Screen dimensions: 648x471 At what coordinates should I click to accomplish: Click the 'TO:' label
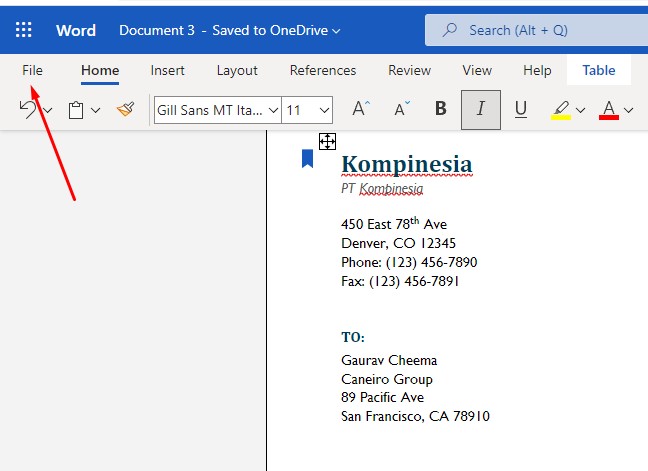353,337
